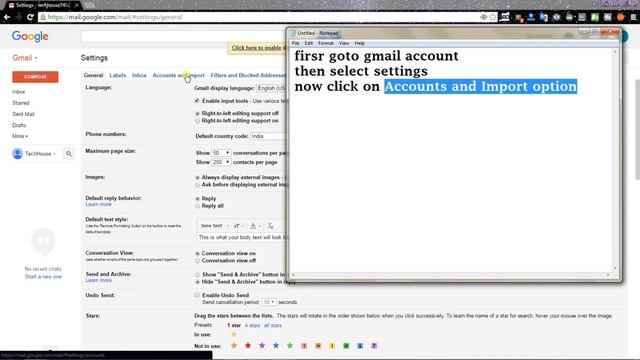This screenshot has height=360, width=640.
Task: Turn Conversation view on
Action: point(198,253)
